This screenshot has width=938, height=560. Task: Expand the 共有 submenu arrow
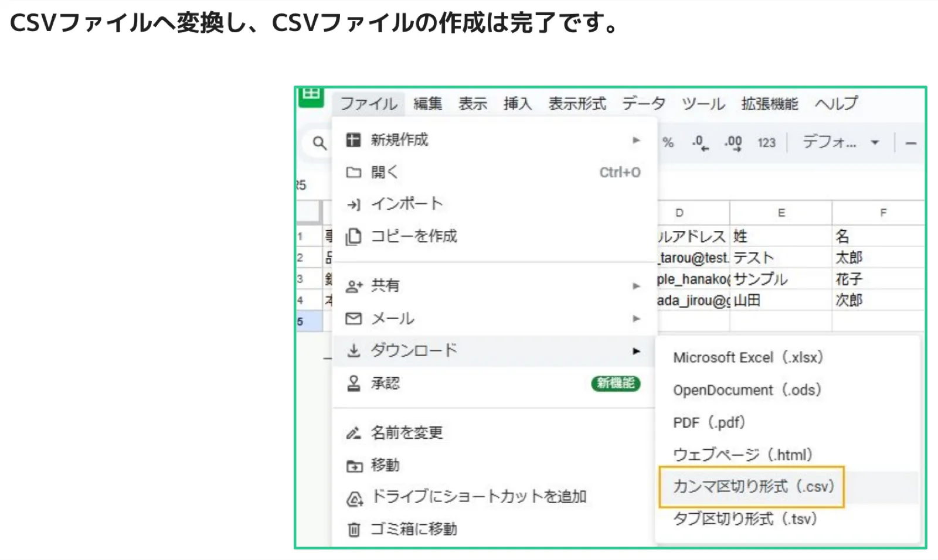click(x=636, y=286)
